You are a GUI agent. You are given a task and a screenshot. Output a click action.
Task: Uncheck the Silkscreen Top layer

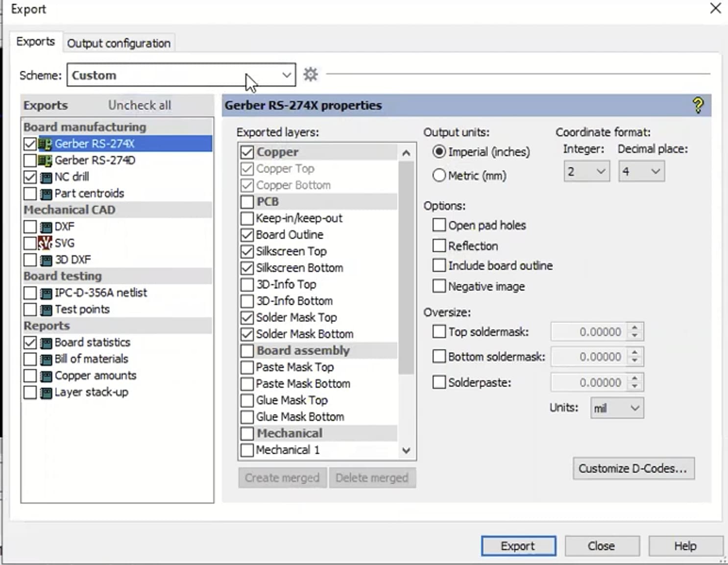click(247, 251)
